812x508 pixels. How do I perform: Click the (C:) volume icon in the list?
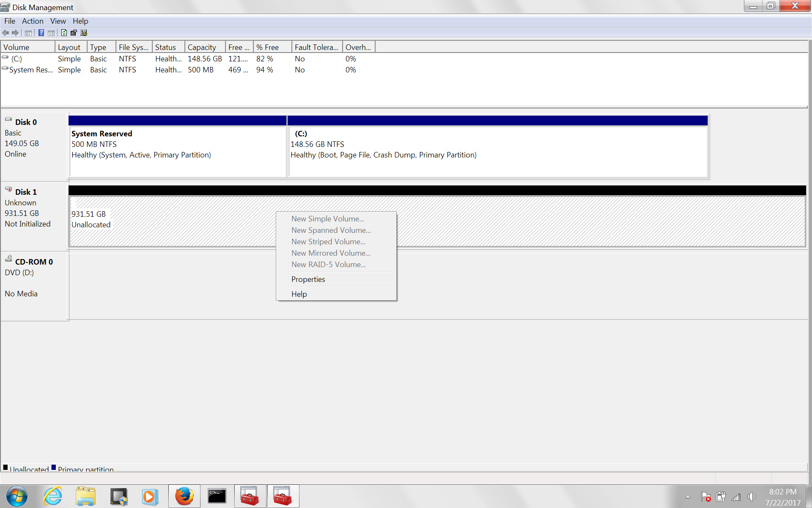5,57
